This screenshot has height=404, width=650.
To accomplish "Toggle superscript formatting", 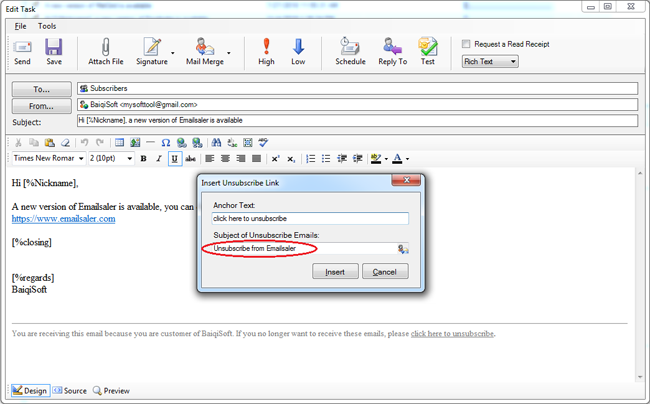I will (x=276, y=159).
